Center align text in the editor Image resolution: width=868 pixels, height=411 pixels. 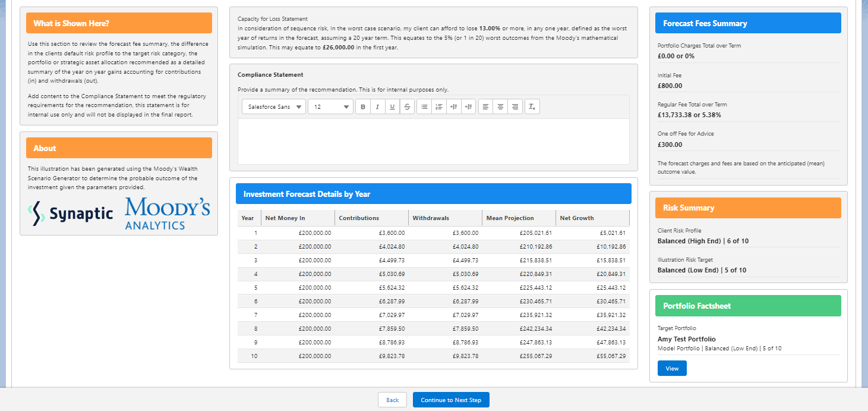[x=500, y=107]
